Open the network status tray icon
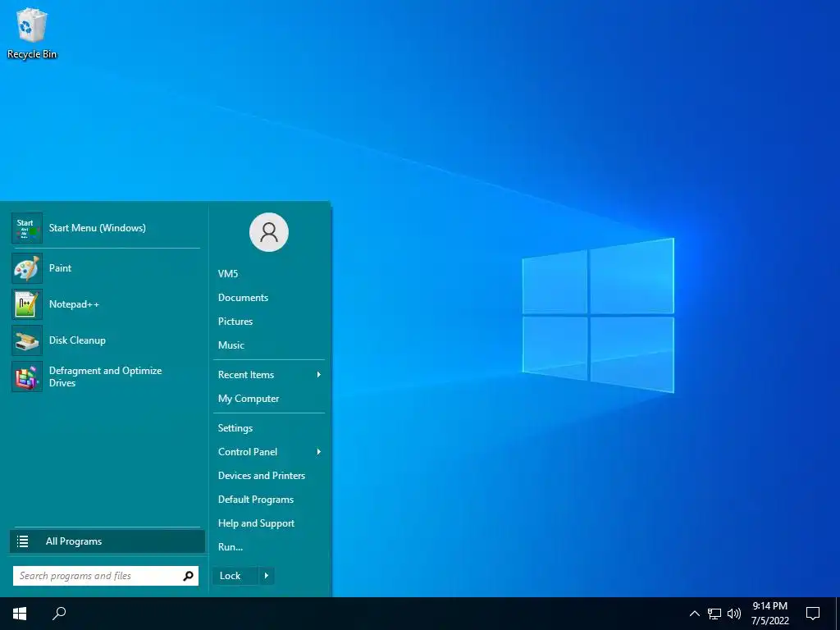Image resolution: width=840 pixels, height=630 pixels. pos(714,614)
